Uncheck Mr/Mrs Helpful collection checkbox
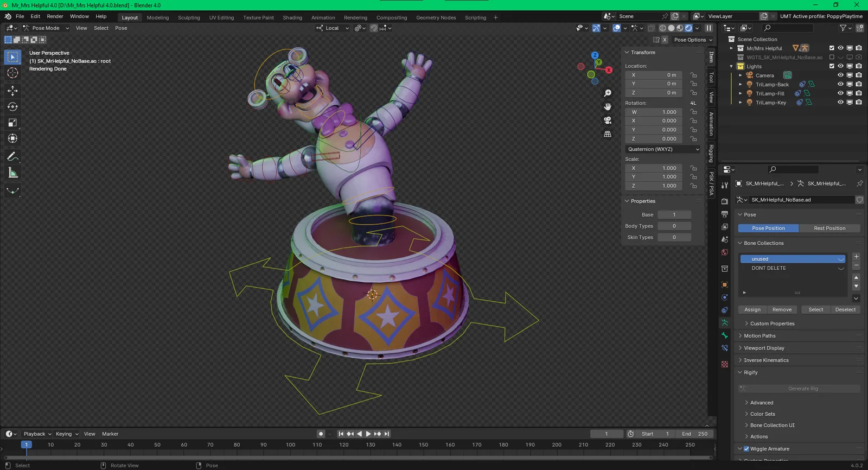 (x=832, y=48)
